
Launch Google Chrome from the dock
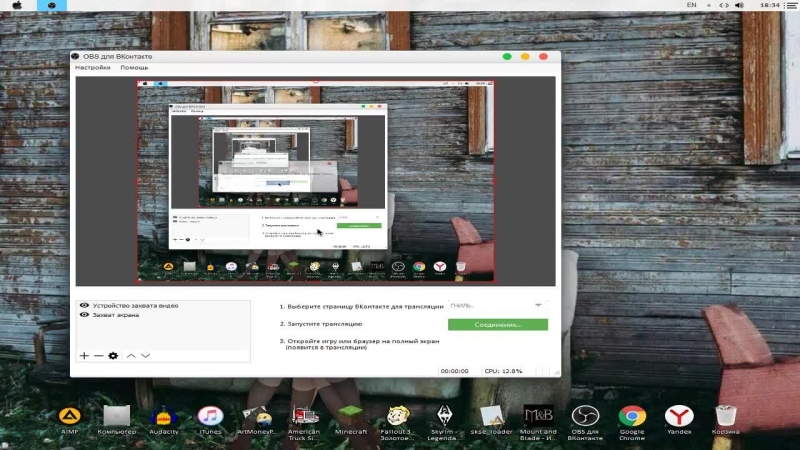point(632,423)
